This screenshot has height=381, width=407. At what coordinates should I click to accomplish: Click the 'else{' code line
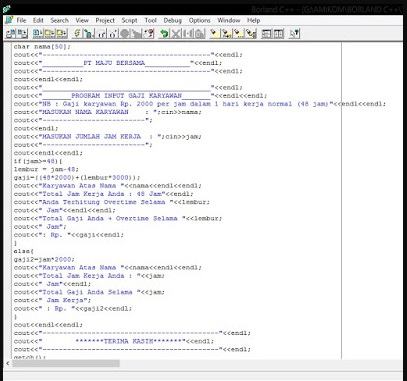[x=24, y=251]
